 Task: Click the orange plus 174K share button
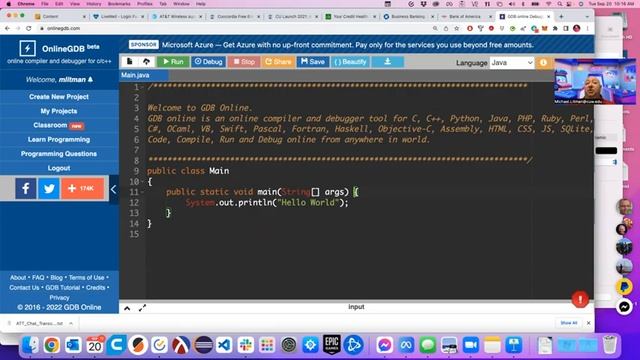click(82, 189)
